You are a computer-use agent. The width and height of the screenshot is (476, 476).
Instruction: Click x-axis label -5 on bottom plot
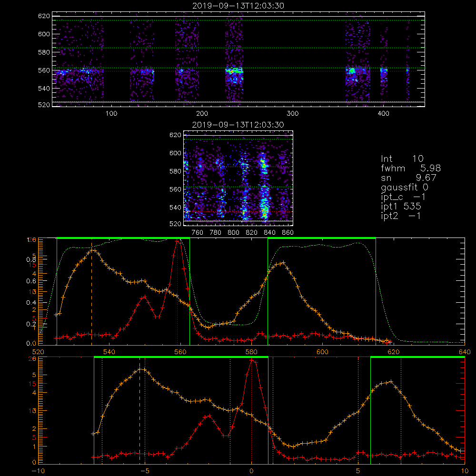click(145, 471)
